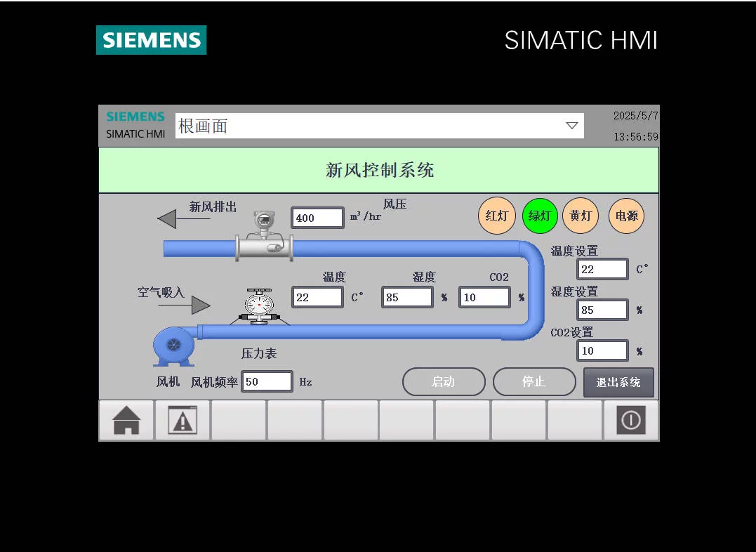The width and height of the screenshot is (756, 552).
Task: Click the 空气吸入 intake arrow
Action: click(x=199, y=305)
